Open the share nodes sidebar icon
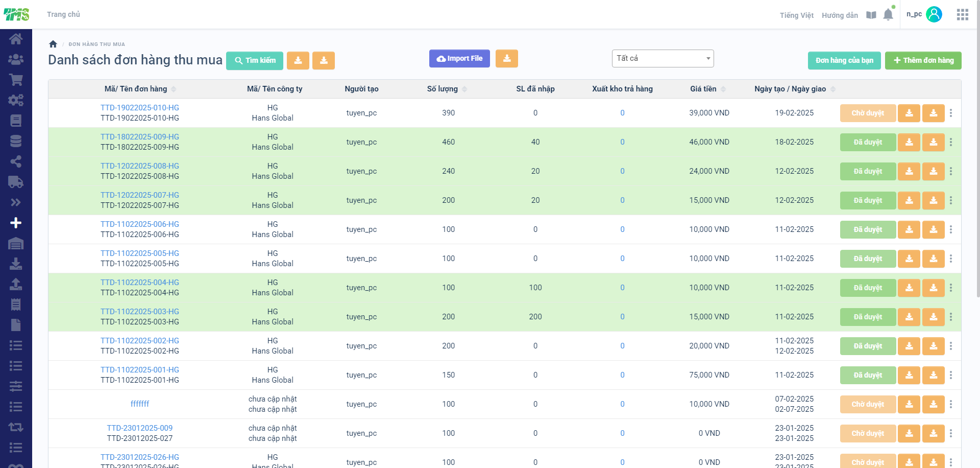 point(16,161)
